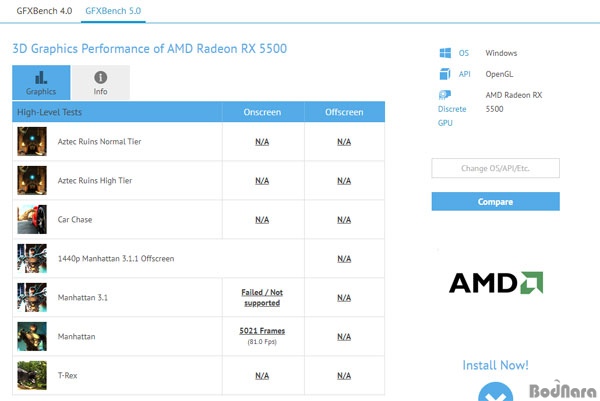The image size is (600, 401).
Task: Open the Car Chase thumbnail
Action: click(x=32, y=220)
